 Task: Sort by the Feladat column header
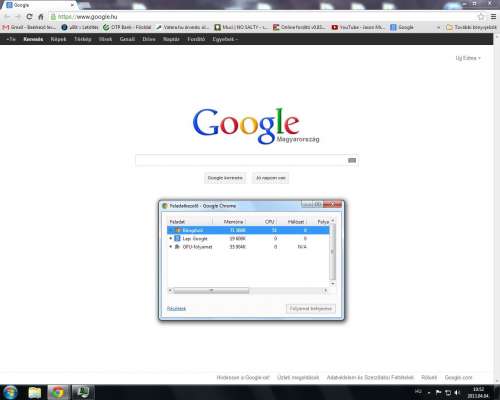coord(190,222)
